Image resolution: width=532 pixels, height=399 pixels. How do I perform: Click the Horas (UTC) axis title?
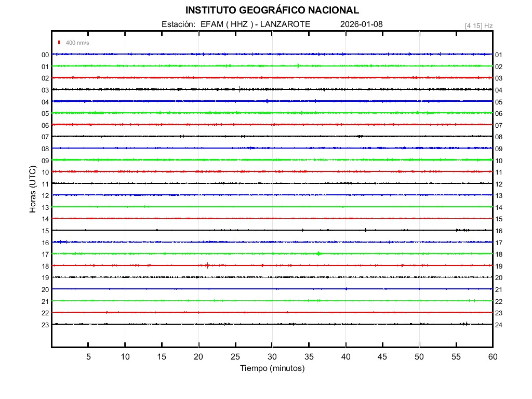tap(33, 190)
